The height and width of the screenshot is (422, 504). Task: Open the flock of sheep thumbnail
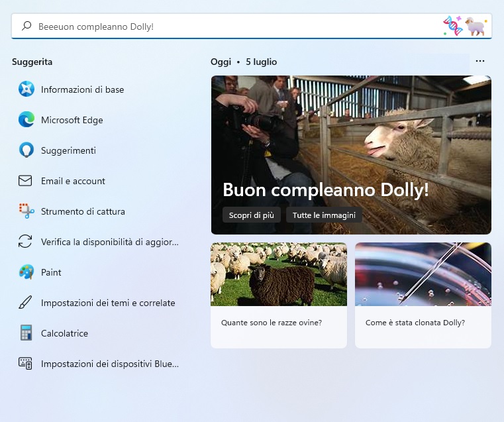(279, 274)
